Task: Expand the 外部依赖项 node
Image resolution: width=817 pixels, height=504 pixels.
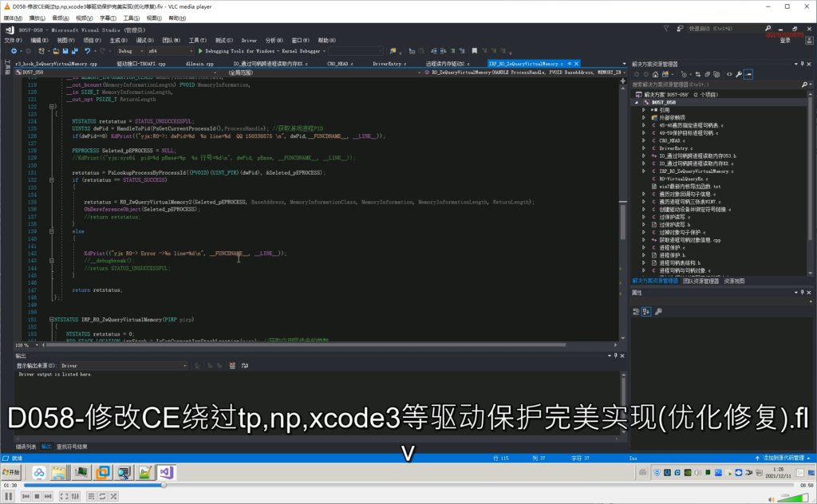Action: coord(644,118)
